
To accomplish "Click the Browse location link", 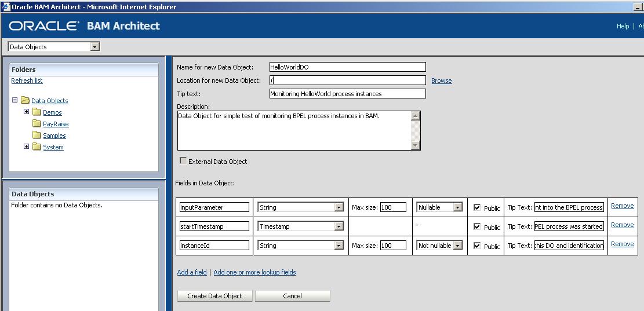I will coord(441,81).
